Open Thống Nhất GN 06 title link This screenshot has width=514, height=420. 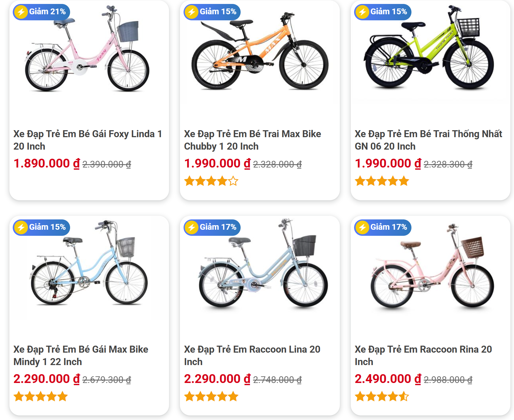click(x=428, y=140)
